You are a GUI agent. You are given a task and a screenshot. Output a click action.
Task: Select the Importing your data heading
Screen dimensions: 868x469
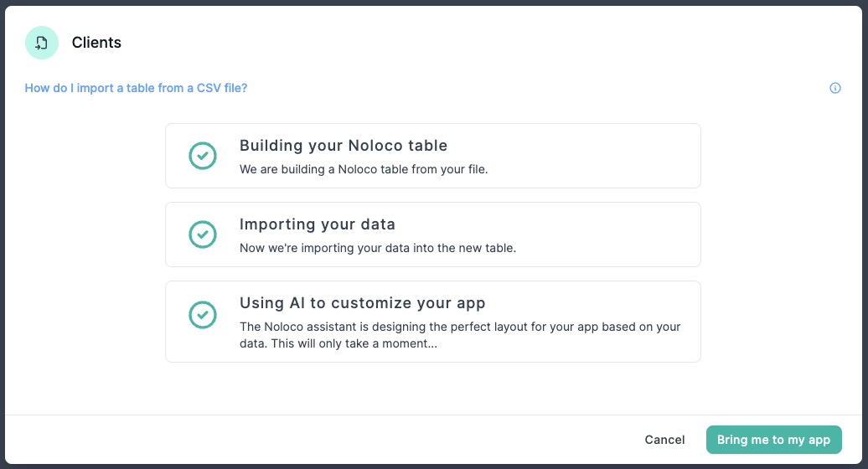point(317,224)
